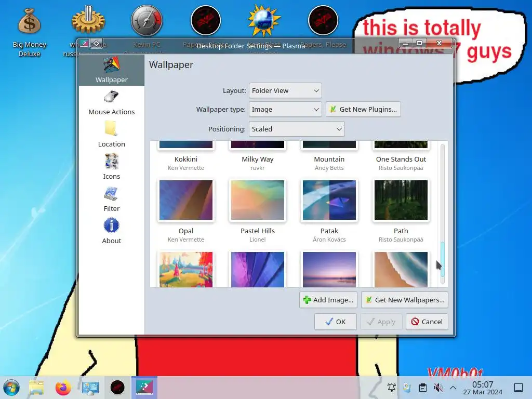Screen dimensions: 532x399
Task: Open Big Money Deluxe desktop icon
Action: pyautogui.click(x=29, y=32)
